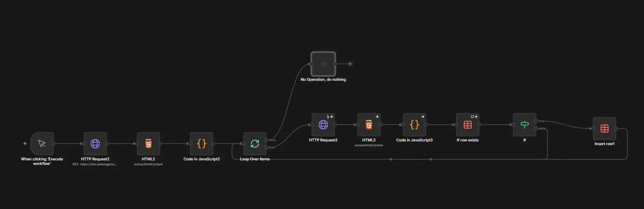Select the manual trigger node with cursor icon
644x209 pixels.
(42, 143)
